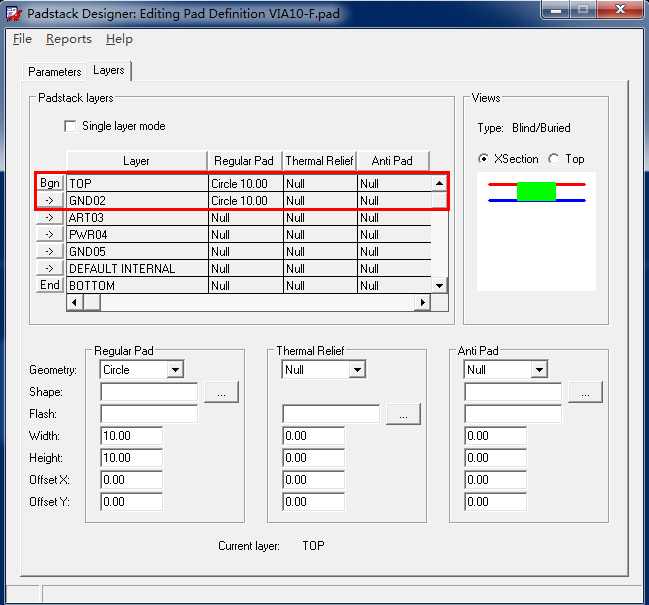Viewport: 649px width, 605px height.
Task: Click the Thermal Relief Height field
Action: 314,458
